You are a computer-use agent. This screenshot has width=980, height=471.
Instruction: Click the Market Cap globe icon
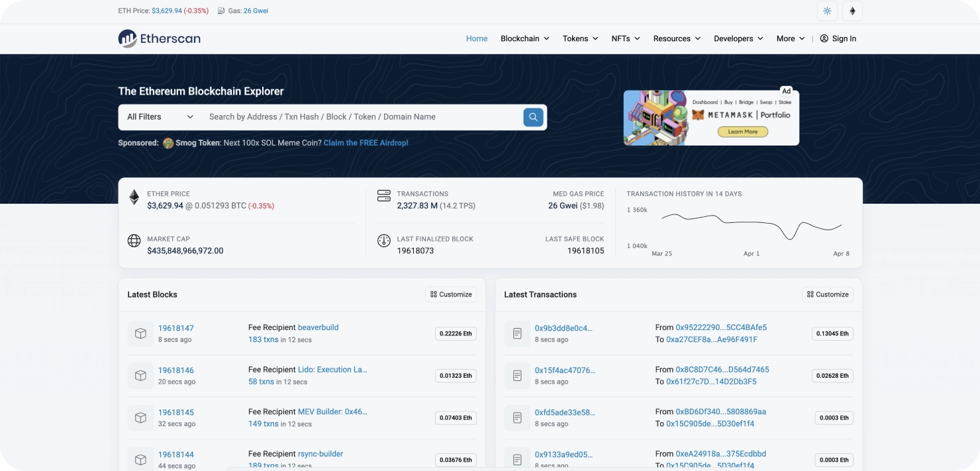(134, 241)
